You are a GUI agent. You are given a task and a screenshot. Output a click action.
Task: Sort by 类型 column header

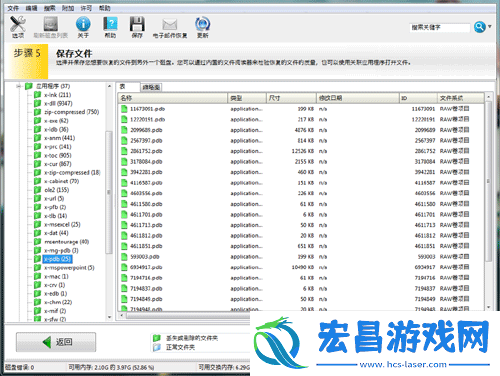(247, 98)
